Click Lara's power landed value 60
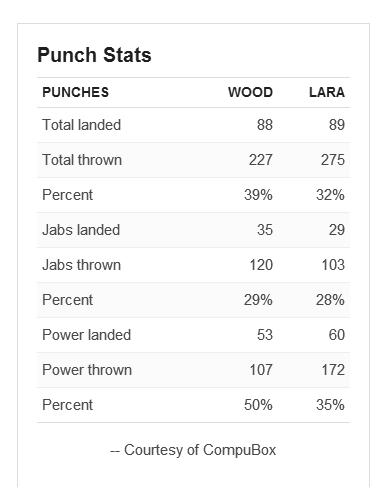The image size is (386, 487). tap(337, 335)
